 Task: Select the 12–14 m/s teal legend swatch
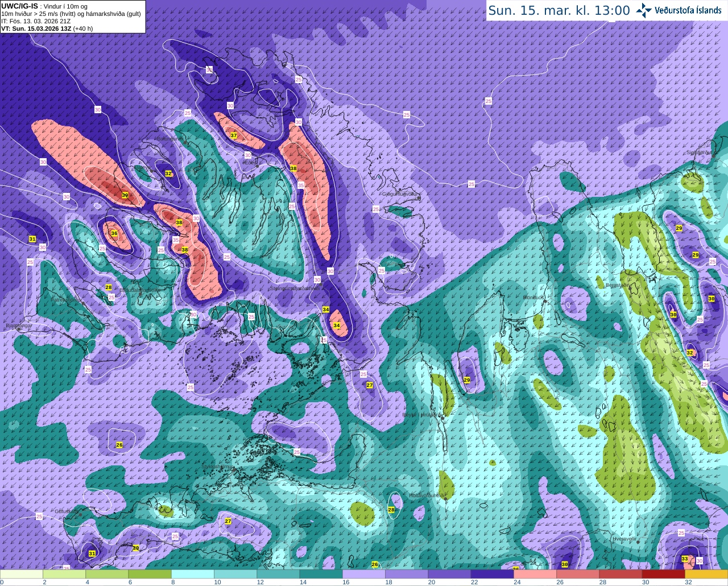coord(278,575)
